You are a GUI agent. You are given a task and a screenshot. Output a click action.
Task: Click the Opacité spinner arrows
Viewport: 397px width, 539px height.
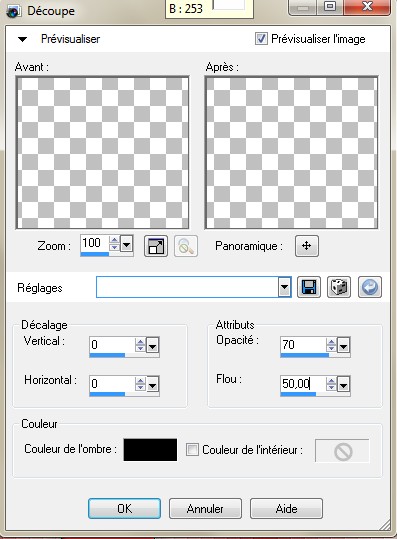pyautogui.click(x=331, y=345)
